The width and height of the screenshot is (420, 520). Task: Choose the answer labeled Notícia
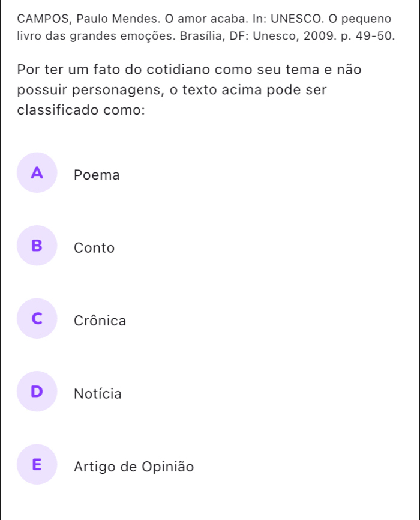pyautogui.click(x=98, y=394)
